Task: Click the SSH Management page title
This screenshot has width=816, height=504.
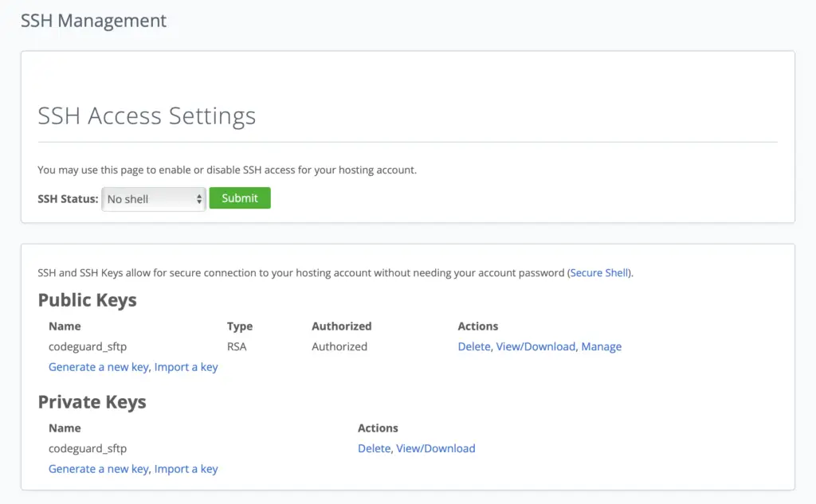Action: [x=94, y=21]
